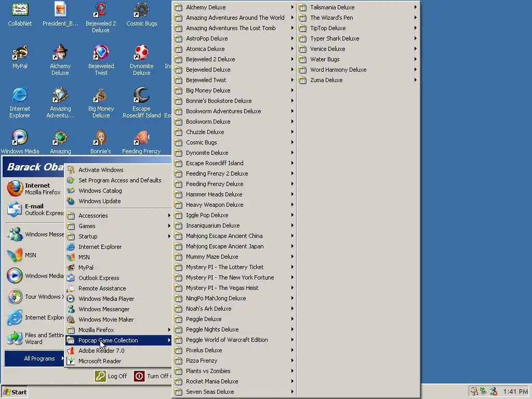Expand the Popcap Game Collection submenu
This screenshot has height=399, width=532.
coord(118,340)
